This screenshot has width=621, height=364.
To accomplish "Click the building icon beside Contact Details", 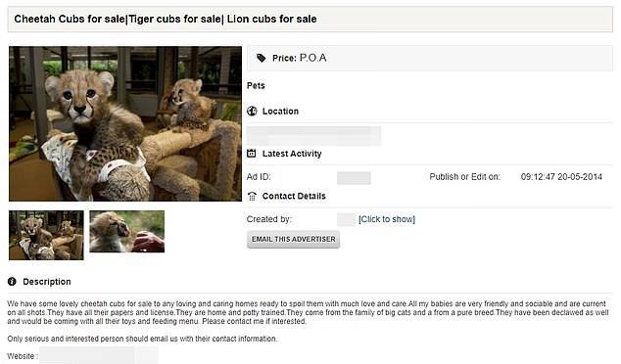I will pos(252,196).
